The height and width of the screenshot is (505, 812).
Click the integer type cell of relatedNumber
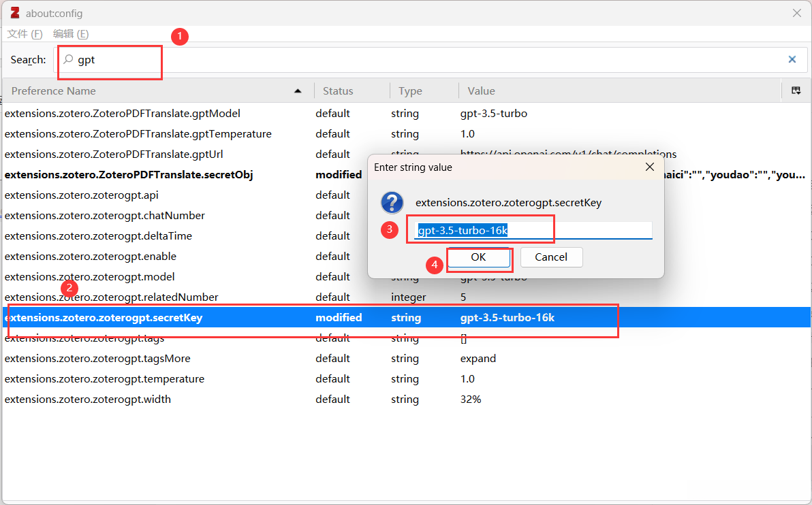tap(409, 297)
